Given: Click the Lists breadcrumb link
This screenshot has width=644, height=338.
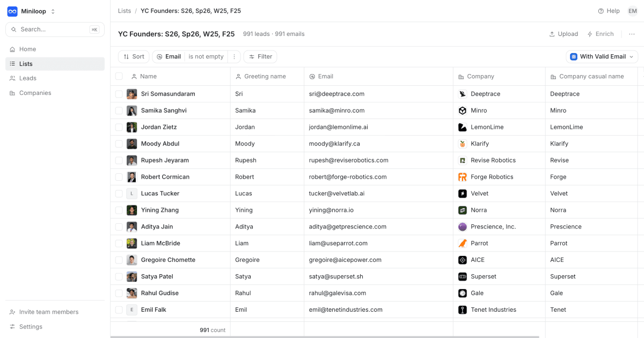Looking at the screenshot, I should click(125, 11).
